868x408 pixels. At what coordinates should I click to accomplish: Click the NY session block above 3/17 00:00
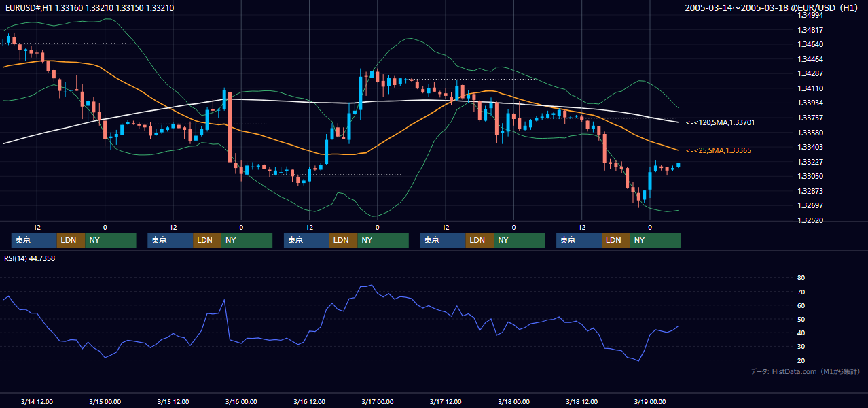pyautogui.click(x=383, y=240)
